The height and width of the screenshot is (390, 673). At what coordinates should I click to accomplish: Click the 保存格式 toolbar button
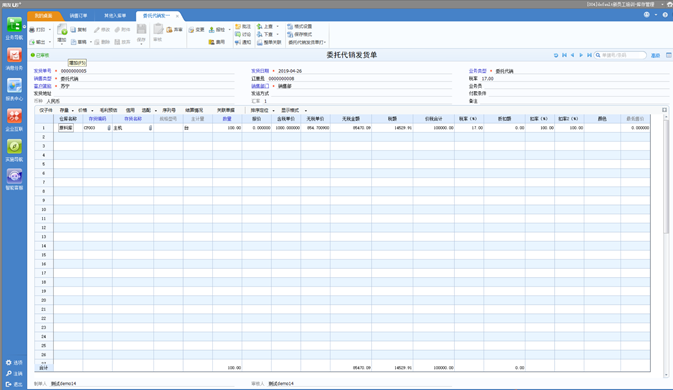click(300, 34)
